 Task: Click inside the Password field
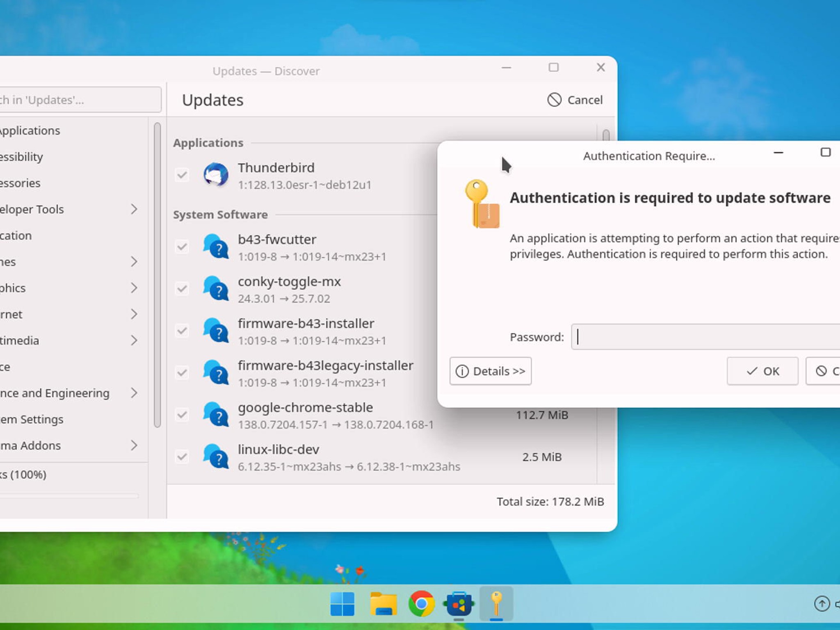click(697, 337)
